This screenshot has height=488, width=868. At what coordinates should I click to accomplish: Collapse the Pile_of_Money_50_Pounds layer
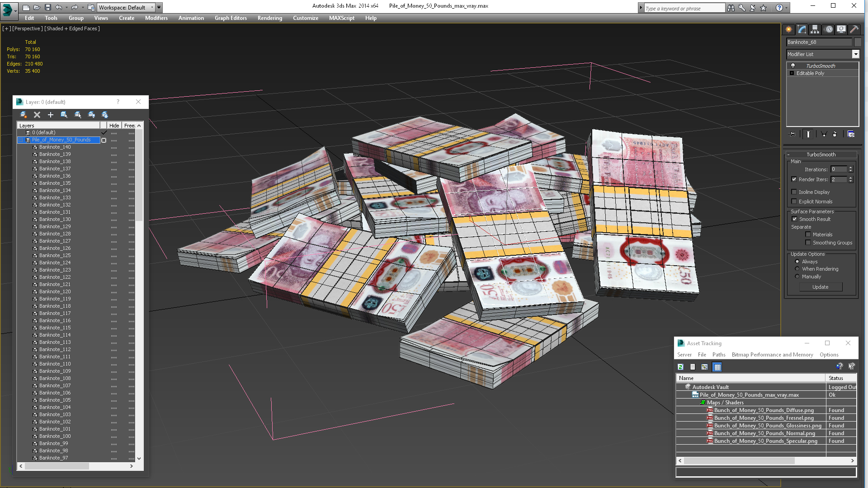pyautogui.click(x=20, y=140)
